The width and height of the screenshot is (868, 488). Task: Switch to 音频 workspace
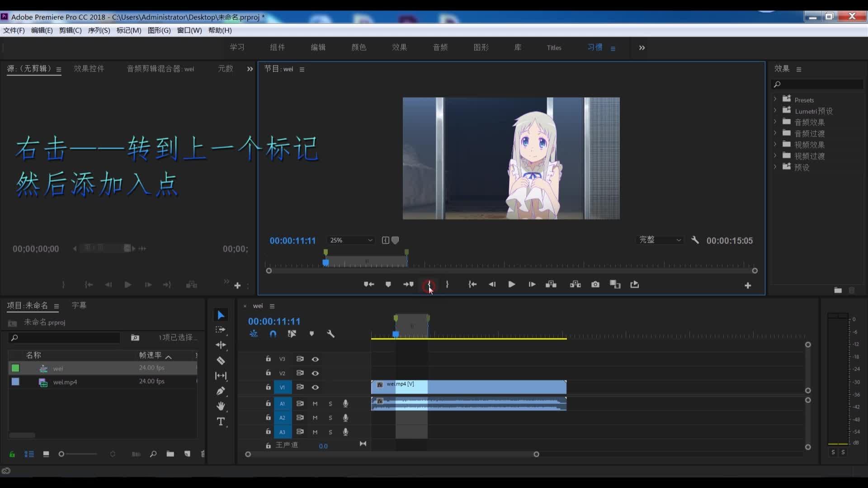tap(440, 47)
